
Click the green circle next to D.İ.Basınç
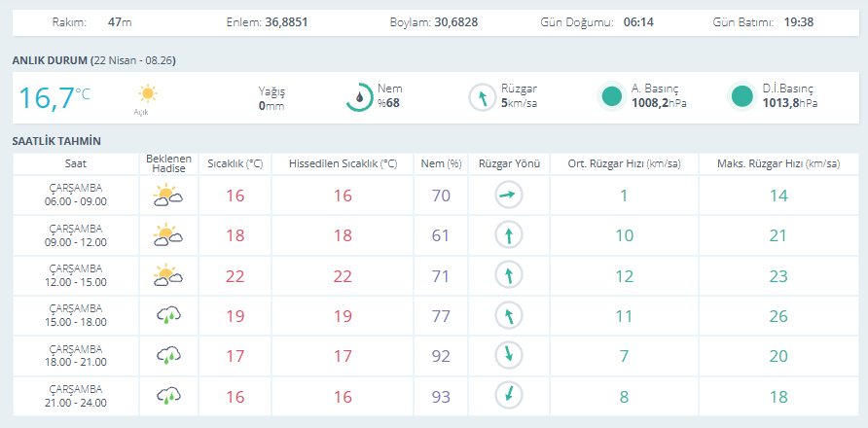[x=741, y=96]
